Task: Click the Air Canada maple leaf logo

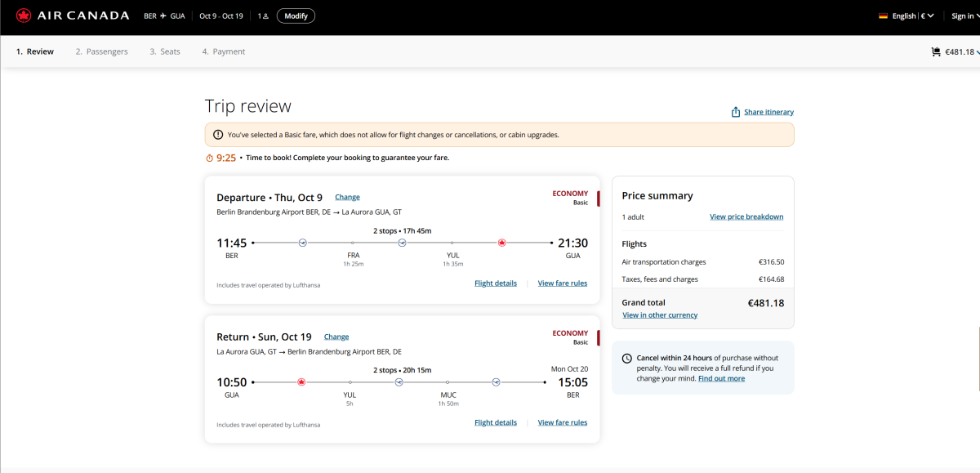Action: pyautogui.click(x=23, y=16)
